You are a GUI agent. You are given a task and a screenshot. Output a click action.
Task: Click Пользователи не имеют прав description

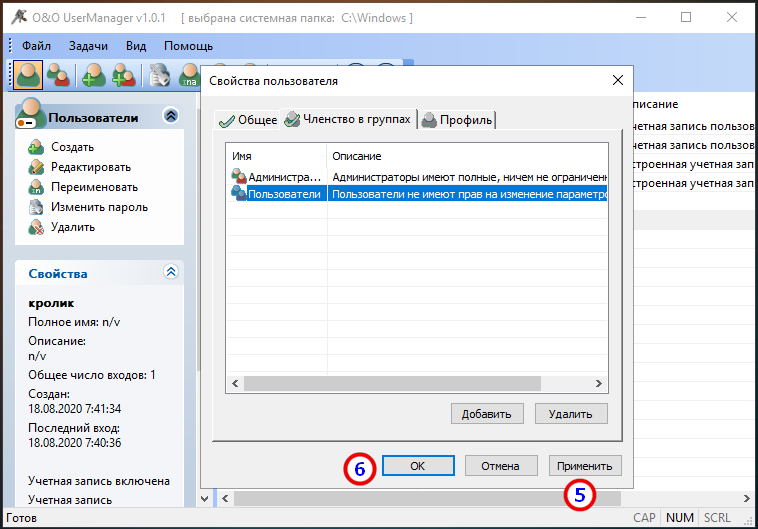coord(467,194)
